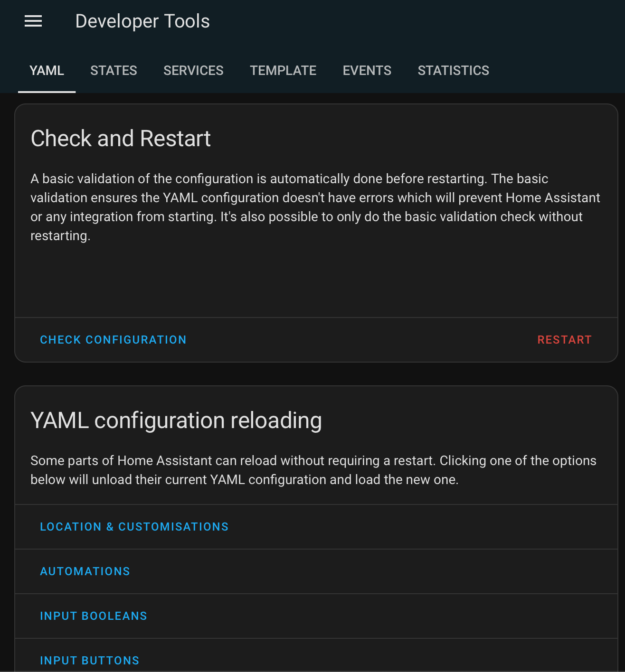
Task: Open the Services tab
Action: click(193, 71)
